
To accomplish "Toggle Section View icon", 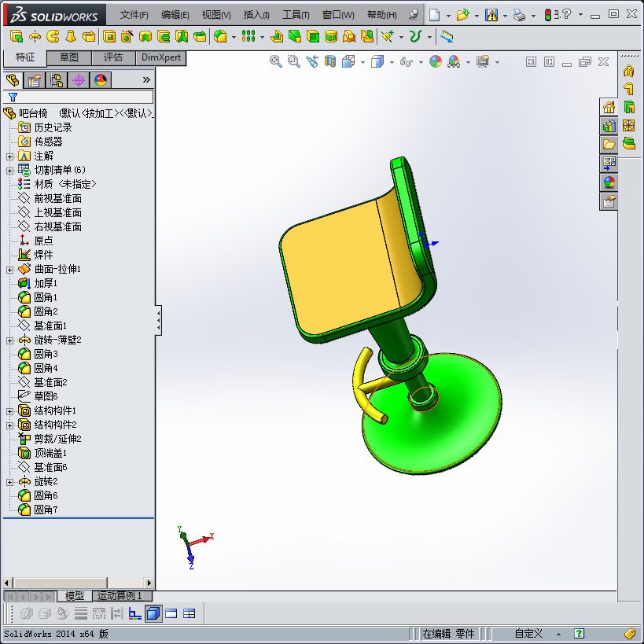I will [x=330, y=61].
